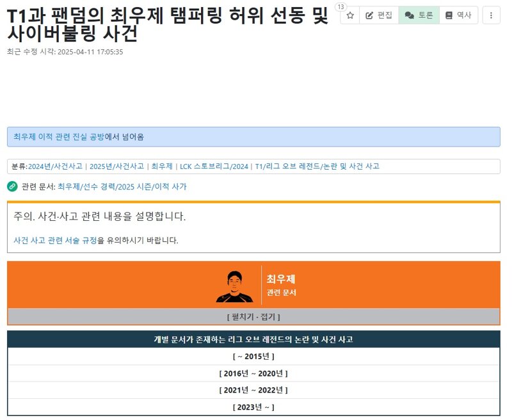Click the 최우제 관련 문서 heading in orange banner

pyautogui.click(x=281, y=285)
